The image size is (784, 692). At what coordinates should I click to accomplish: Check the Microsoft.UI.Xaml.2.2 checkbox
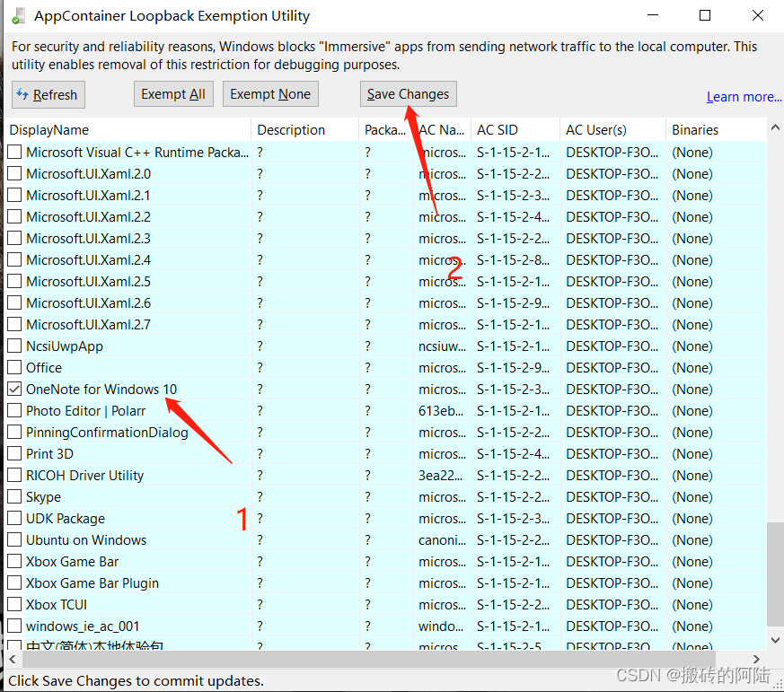[x=14, y=216]
